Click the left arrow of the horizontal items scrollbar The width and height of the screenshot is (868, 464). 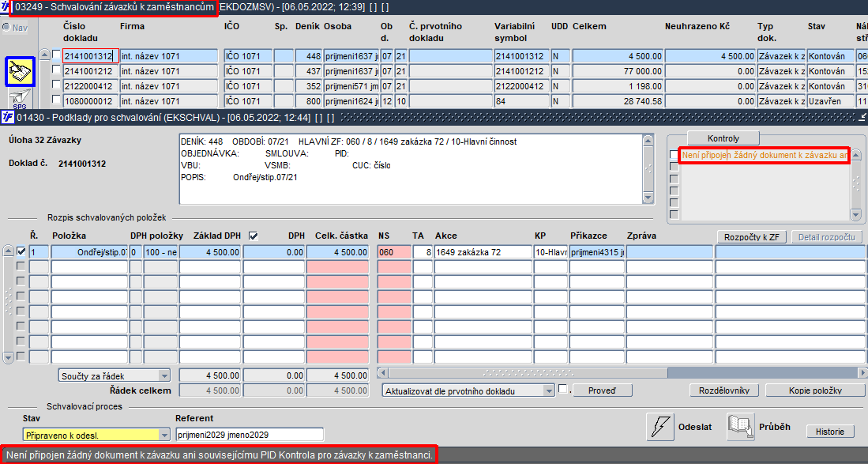[382, 372]
